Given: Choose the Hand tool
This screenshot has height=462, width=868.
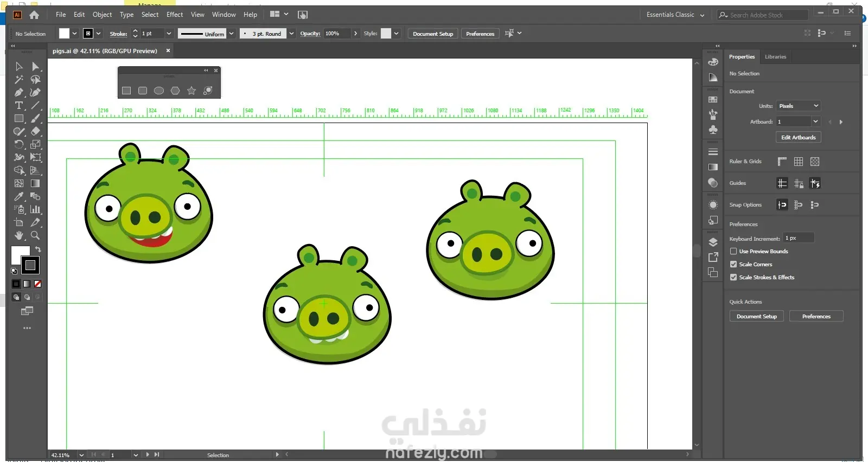Looking at the screenshot, I should pyautogui.click(x=19, y=235).
